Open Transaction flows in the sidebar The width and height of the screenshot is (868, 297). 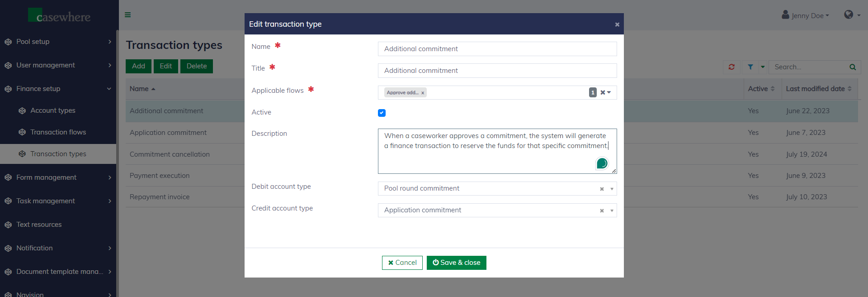(58, 132)
